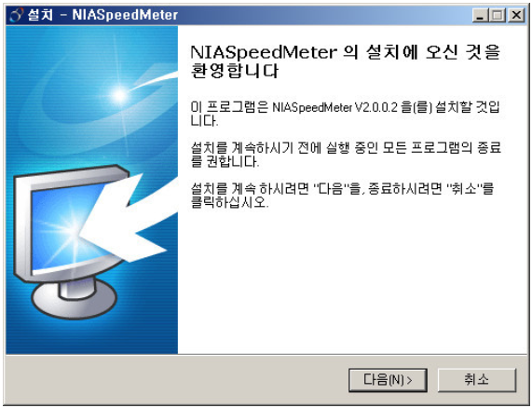Click the title bar text 설치 - NIASpeedMeter
532x408 pixels.
pyautogui.click(x=102, y=15)
